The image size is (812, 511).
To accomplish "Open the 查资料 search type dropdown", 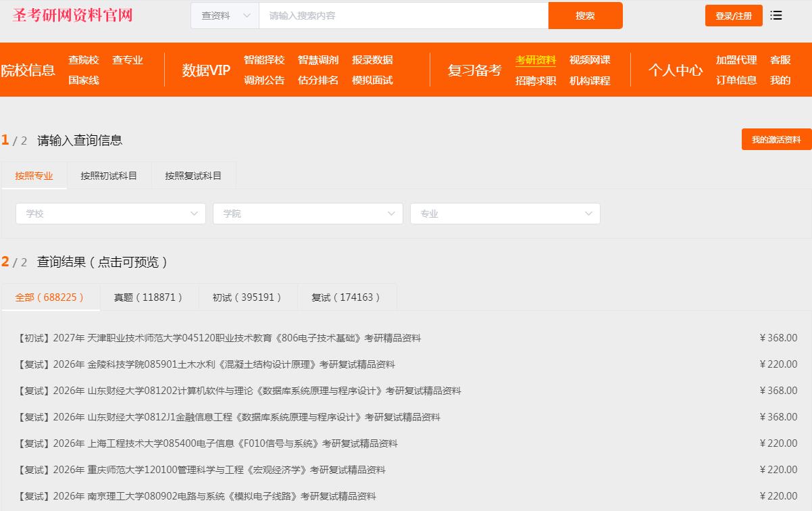I will click(x=225, y=16).
